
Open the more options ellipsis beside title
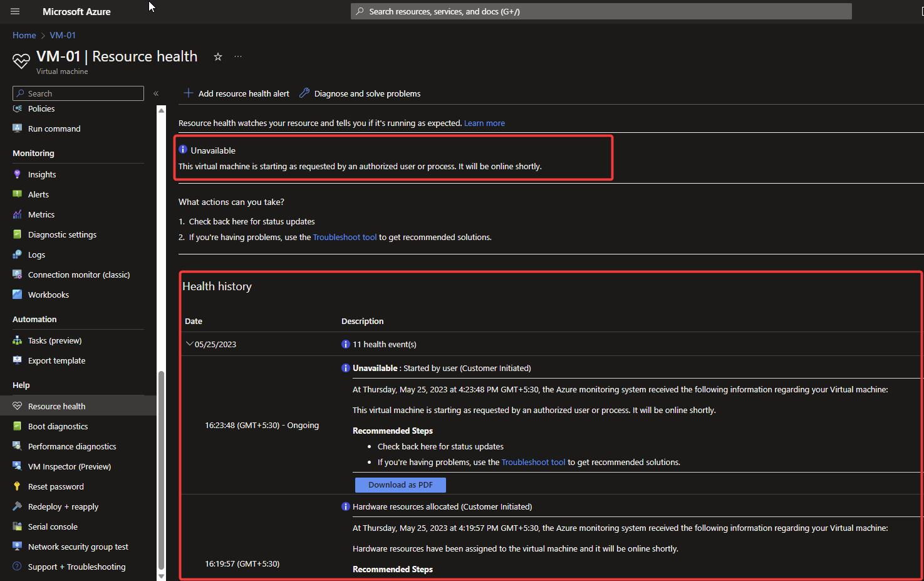tap(238, 56)
